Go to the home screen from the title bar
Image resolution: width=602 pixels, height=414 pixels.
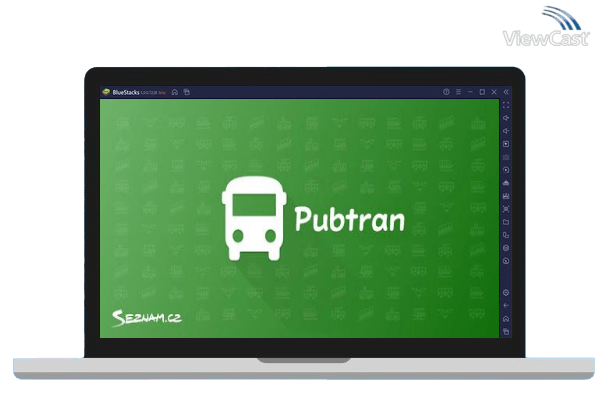[175, 92]
